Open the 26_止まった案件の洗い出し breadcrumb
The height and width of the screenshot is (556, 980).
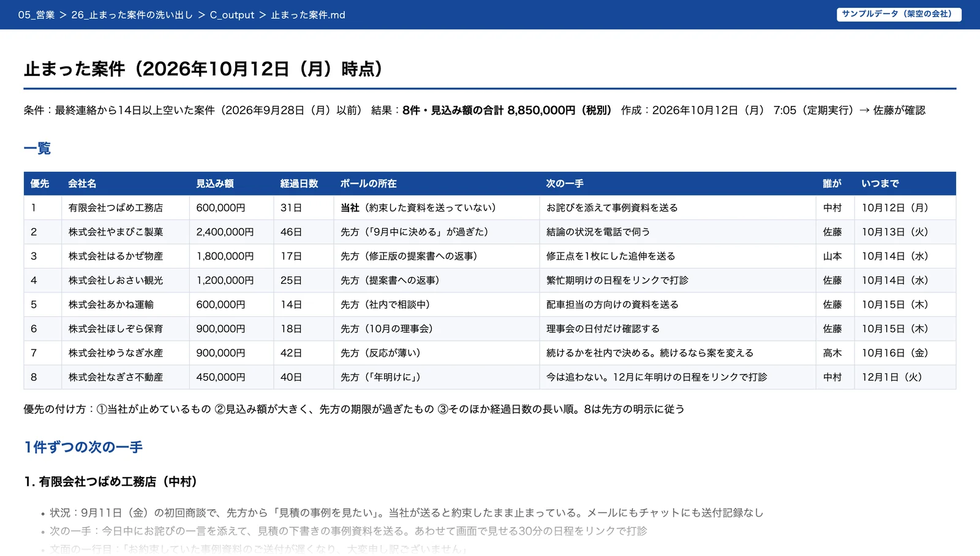[x=132, y=15]
